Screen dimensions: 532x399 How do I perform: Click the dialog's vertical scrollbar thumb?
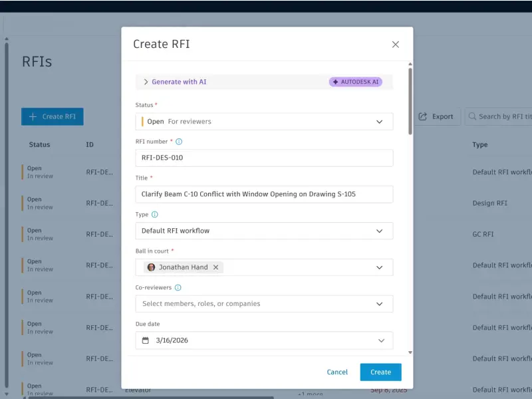[x=410, y=101]
